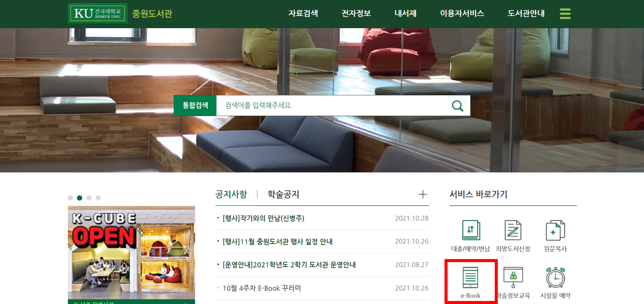The height and width of the screenshot is (304, 644).
Task: Switch to the 학술공지 tab
Action: [283, 194]
